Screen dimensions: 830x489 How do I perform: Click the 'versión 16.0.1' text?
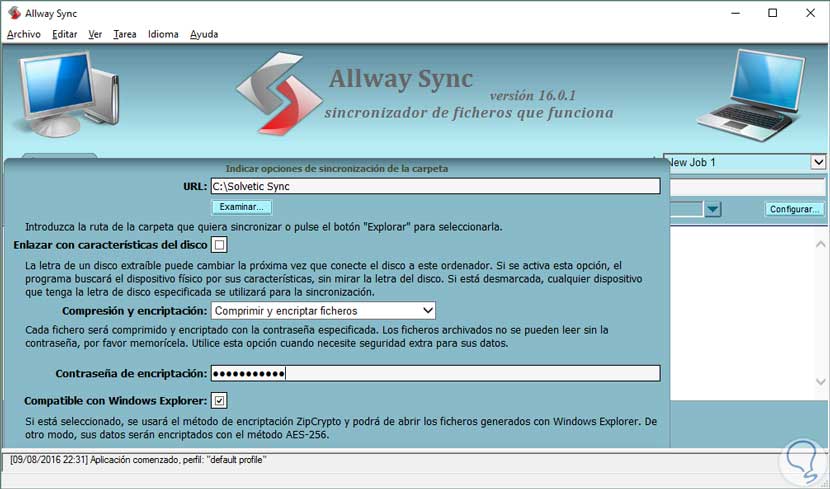click(532, 96)
